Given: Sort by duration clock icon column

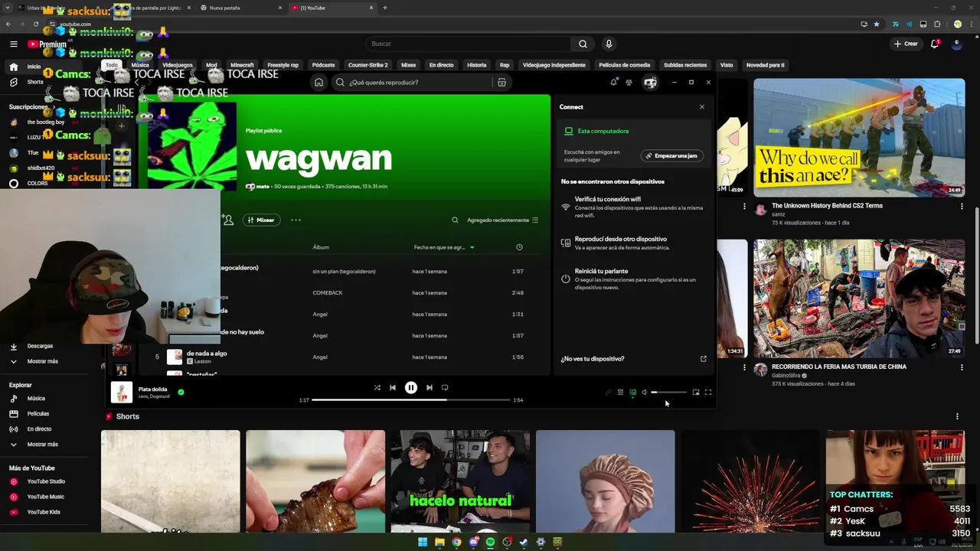Looking at the screenshot, I should 519,247.
